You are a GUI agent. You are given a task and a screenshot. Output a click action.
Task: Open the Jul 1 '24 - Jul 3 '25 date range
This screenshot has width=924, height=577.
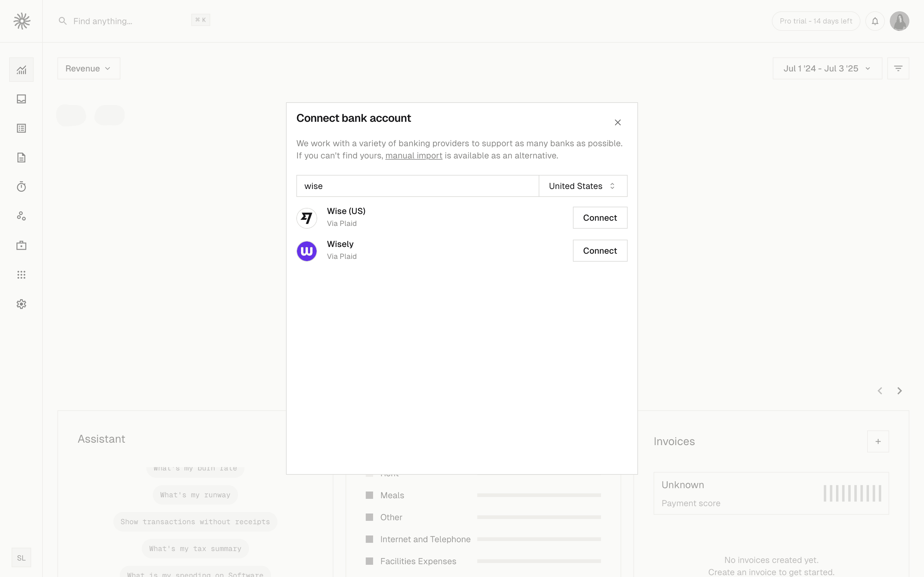(x=827, y=68)
